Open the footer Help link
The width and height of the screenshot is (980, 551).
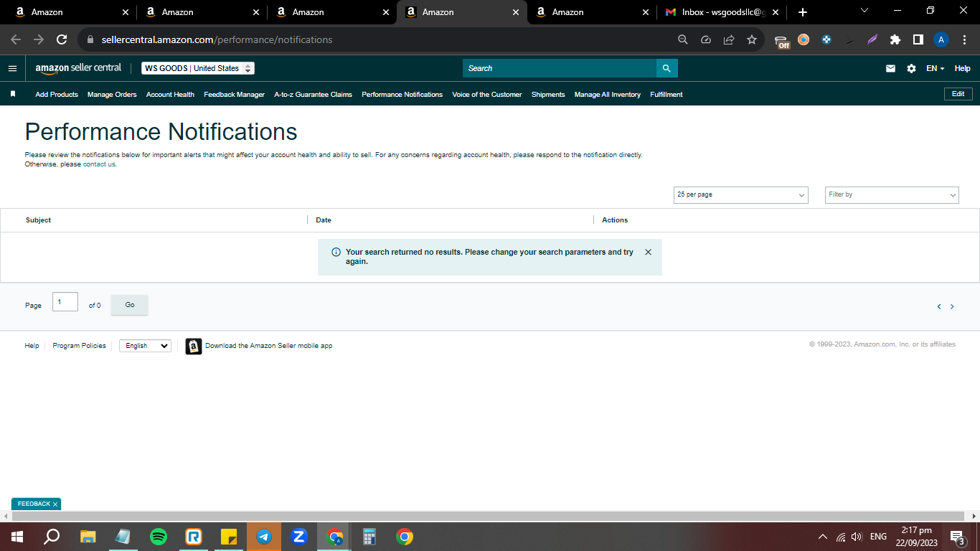(x=32, y=346)
